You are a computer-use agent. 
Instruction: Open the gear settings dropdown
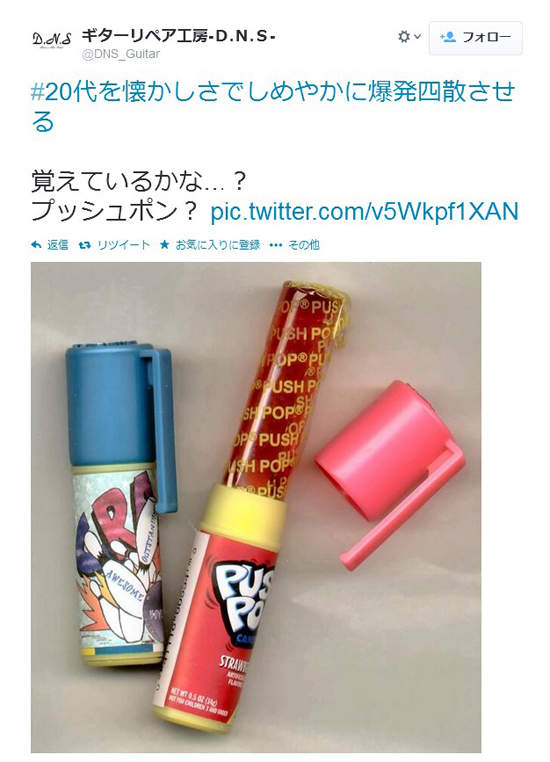tap(409, 37)
